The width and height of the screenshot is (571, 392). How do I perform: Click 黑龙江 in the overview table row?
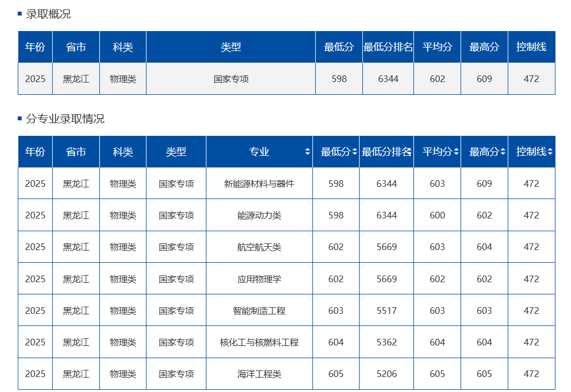[x=75, y=79]
